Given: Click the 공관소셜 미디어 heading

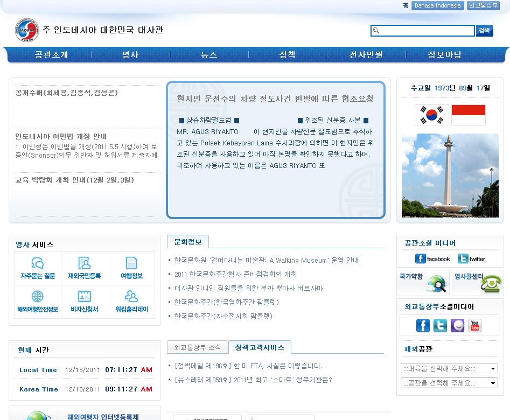Looking at the screenshot, I should (430, 243).
